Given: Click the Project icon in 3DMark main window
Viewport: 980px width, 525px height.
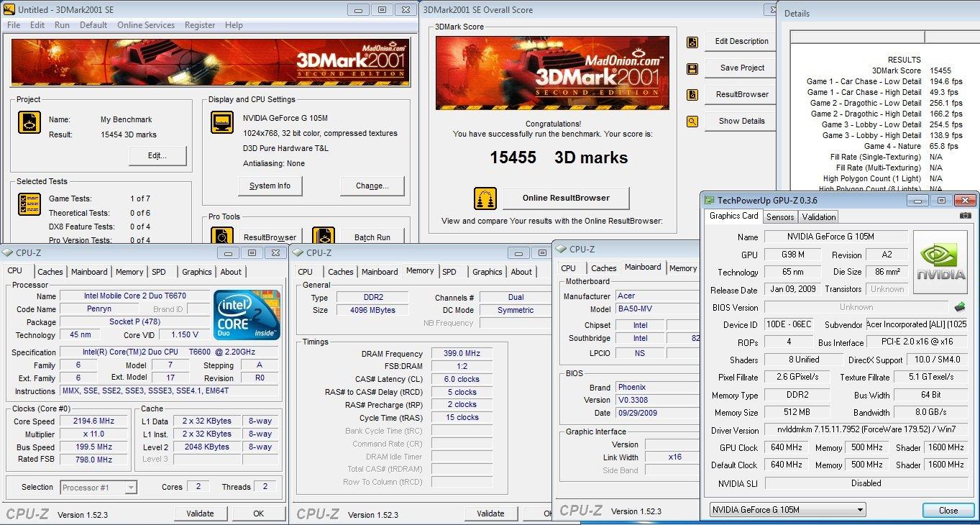Looking at the screenshot, I should tap(29, 122).
